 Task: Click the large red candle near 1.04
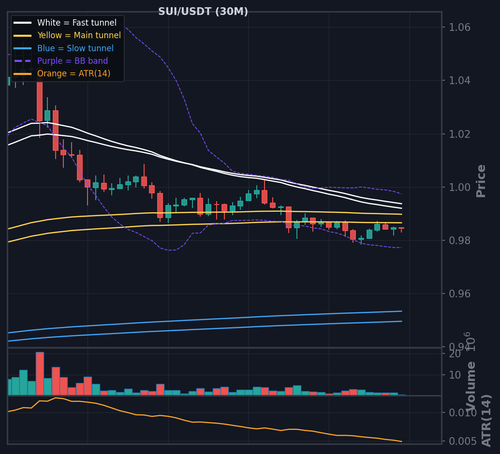[x=40, y=100]
